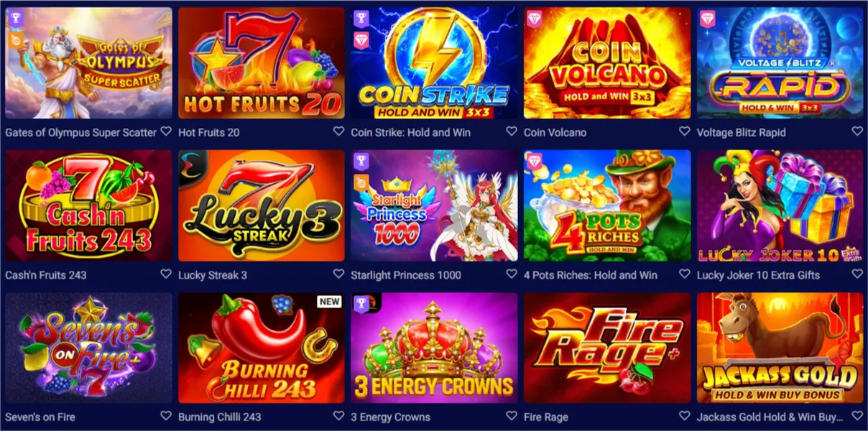Click trophy badge on 3 Energy Crowns
This screenshot has width=868, height=431.
coord(361,303)
